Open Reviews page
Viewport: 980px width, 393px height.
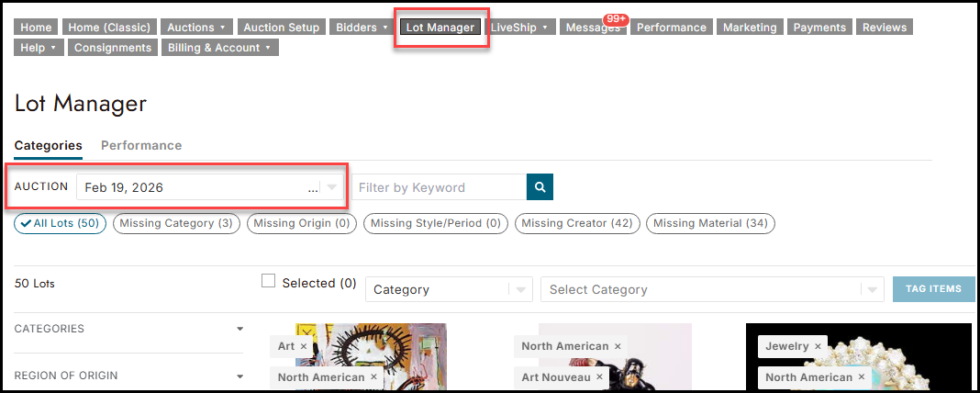point(885,28)
